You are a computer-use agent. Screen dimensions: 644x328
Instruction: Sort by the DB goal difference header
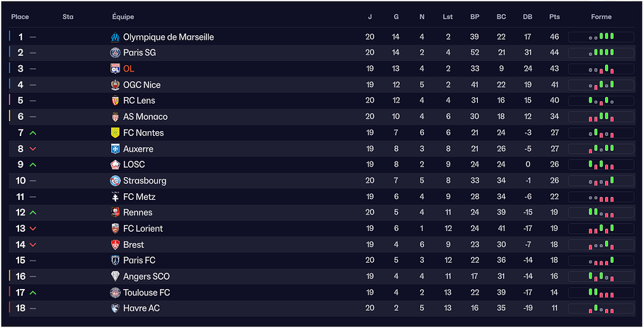click(x=527, y=17)
